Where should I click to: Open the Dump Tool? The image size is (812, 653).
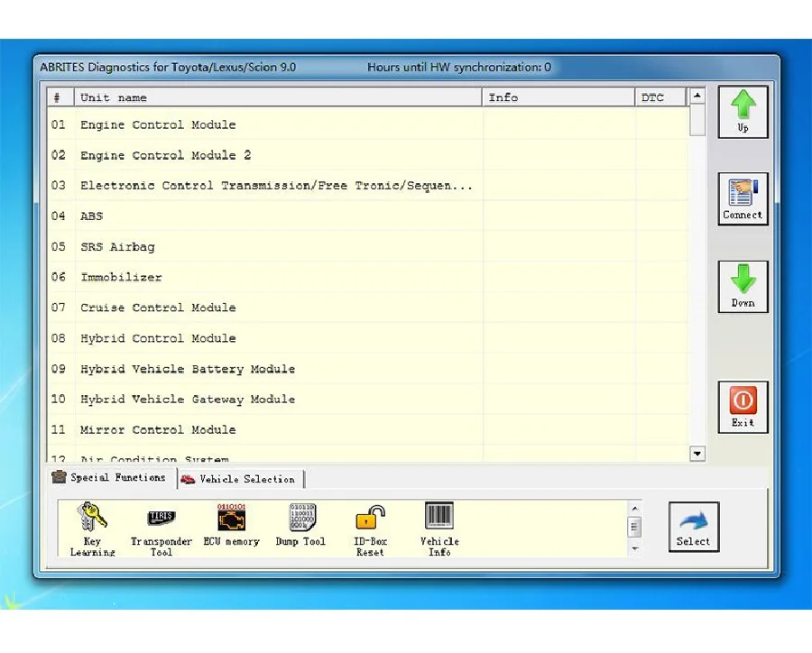tap(300, 525)
